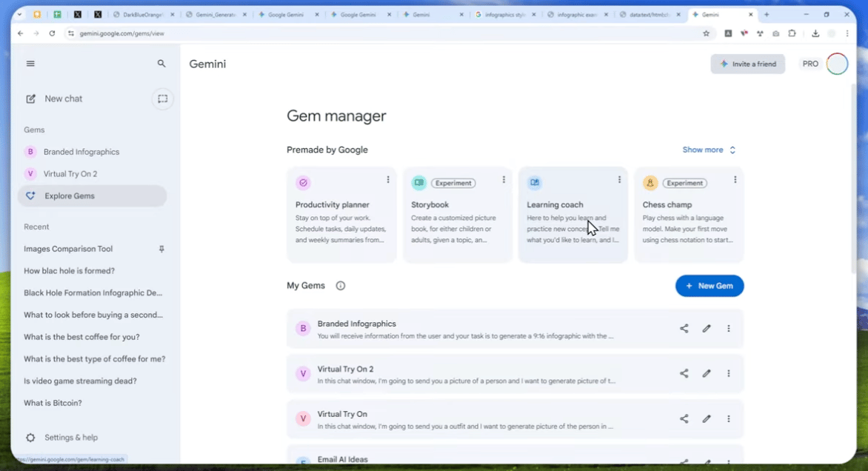The height and width of the screenshot is (471, 868).
Task: Open 'What is the best coffee for you?' chat
Action: [x=81, y=337]
